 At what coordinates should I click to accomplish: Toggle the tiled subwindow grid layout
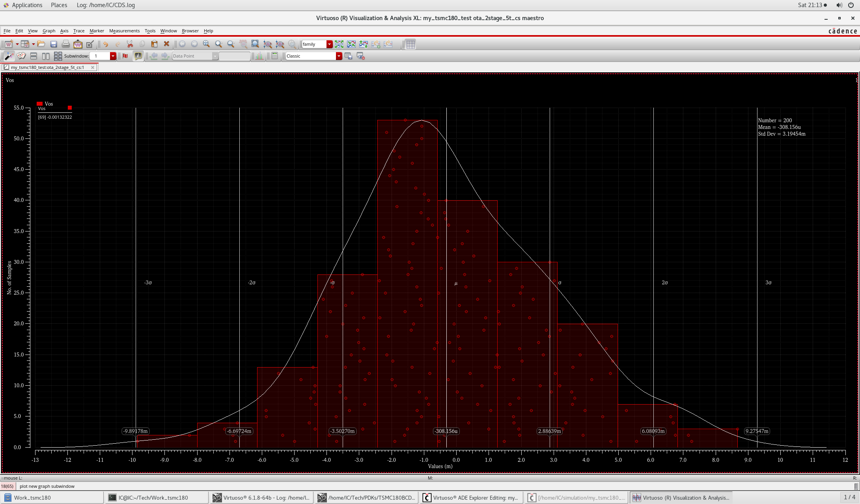58,56
